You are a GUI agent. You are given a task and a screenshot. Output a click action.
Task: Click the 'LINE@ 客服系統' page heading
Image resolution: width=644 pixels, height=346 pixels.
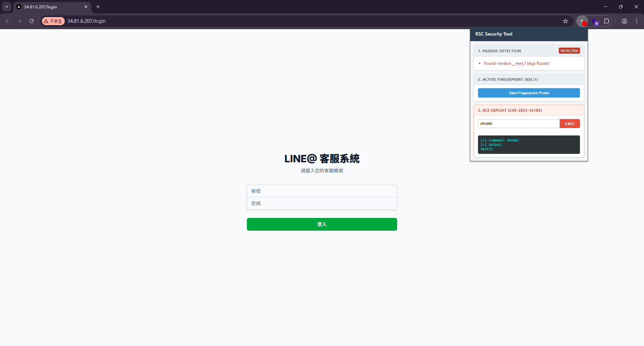coord(322,159)
